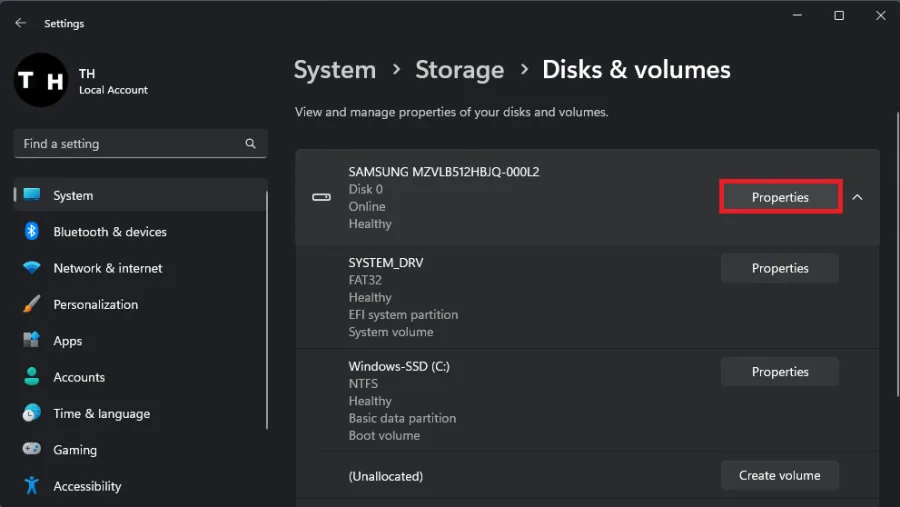The image size is (900, 507).
Task: Open System settings category
Action: 140,195
